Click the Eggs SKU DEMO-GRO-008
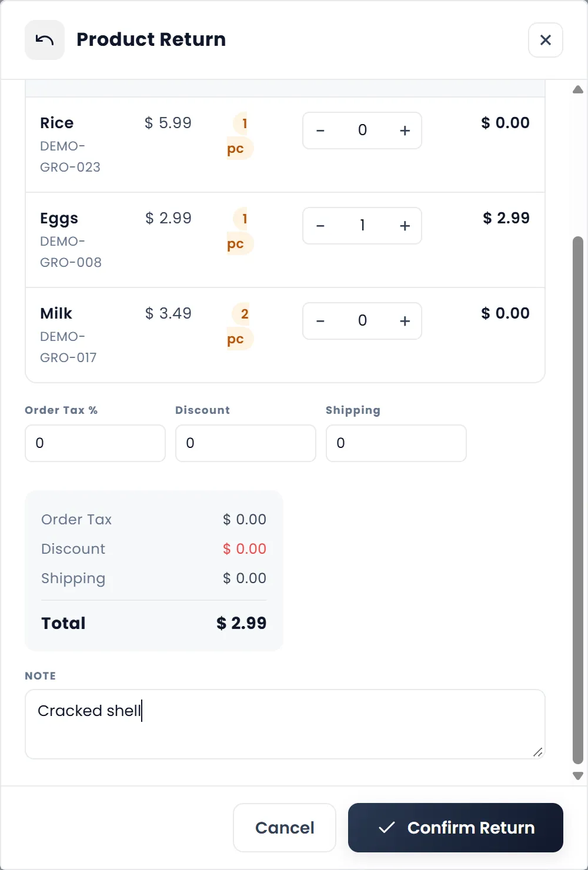The image size is (588, 870). (x=71, y=252)
